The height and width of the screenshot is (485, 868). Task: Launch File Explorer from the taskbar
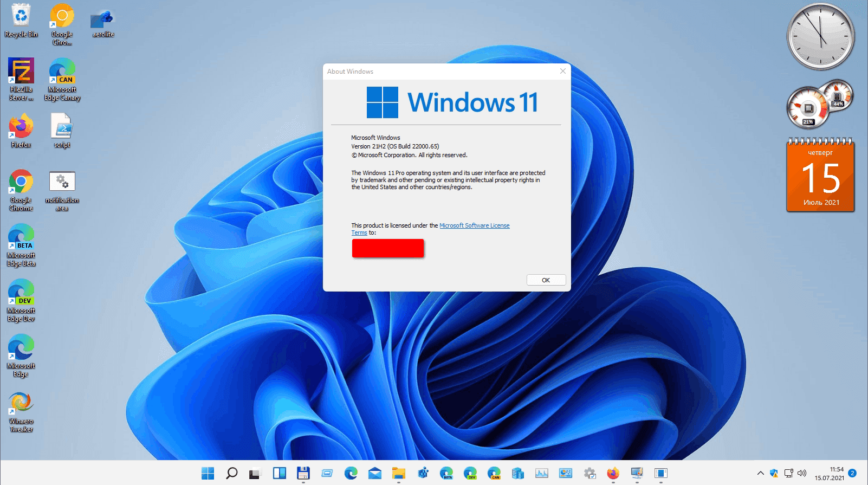coord(398,473)
